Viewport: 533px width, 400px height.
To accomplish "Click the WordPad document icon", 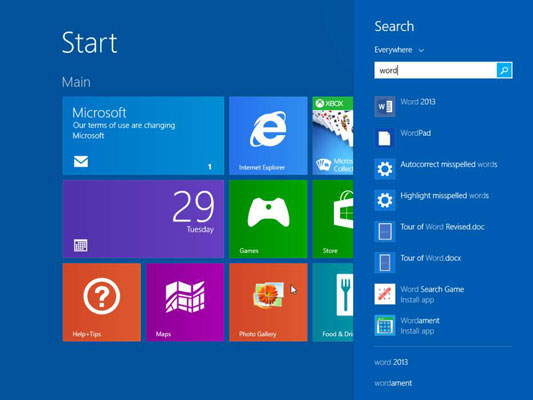I will 385,138.
